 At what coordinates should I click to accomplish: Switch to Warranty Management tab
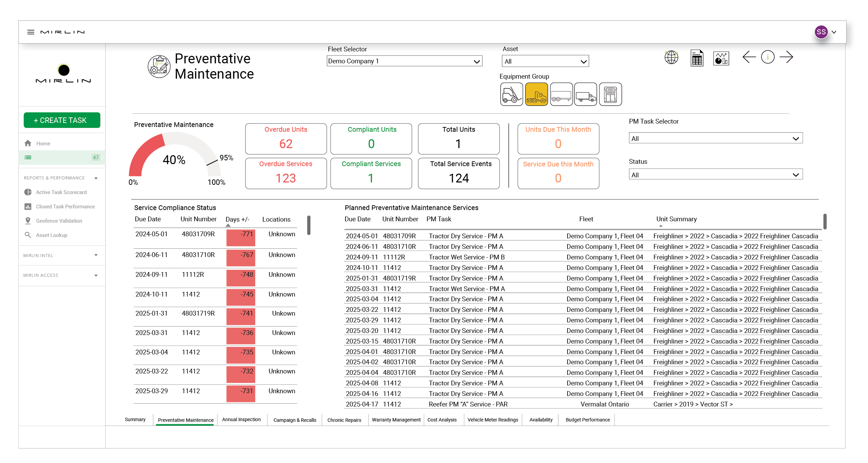(x=396, y=420)
